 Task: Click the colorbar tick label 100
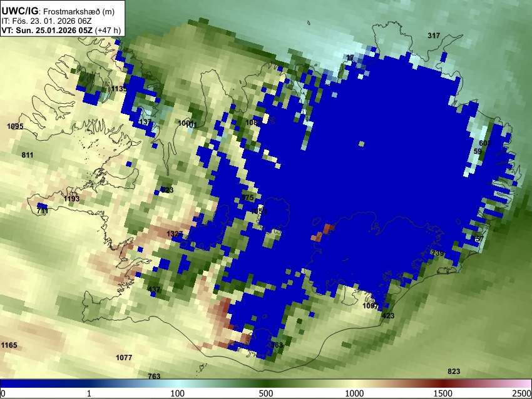pyautogui.click(x=177, y=393)
